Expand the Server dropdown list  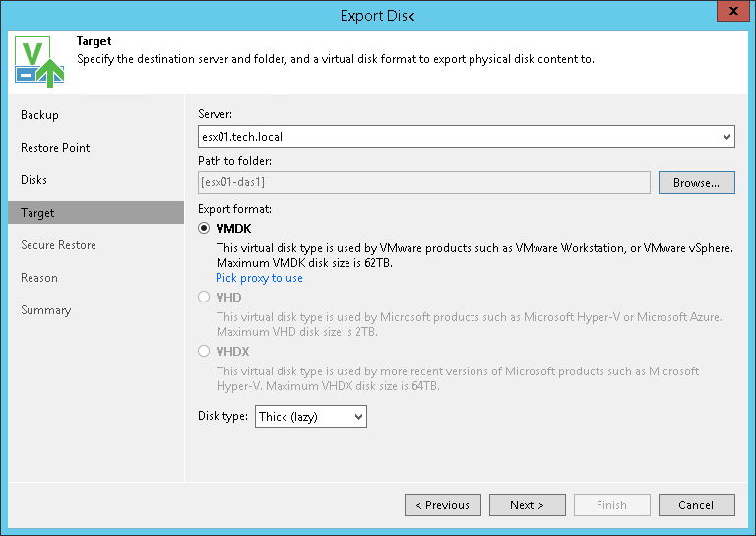pyautogui.click(x=725, y=137)
